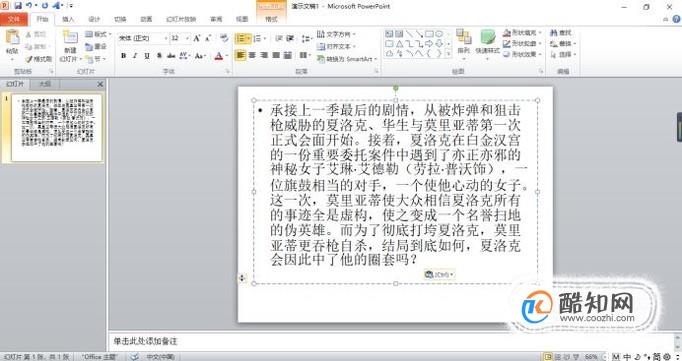Click the New Slide icon
Screen dimensions: 682x361
(70, 37)
